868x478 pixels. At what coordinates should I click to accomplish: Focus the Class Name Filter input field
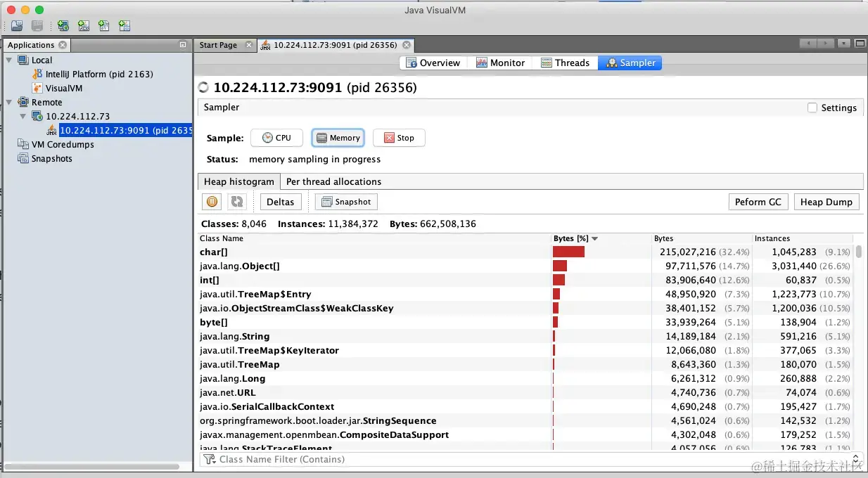tap(531, 459)
